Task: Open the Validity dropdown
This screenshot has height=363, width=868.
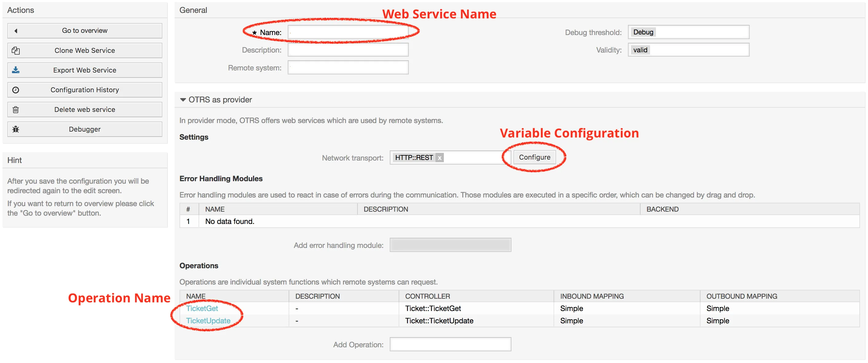Action: click(x=688, y=50)
